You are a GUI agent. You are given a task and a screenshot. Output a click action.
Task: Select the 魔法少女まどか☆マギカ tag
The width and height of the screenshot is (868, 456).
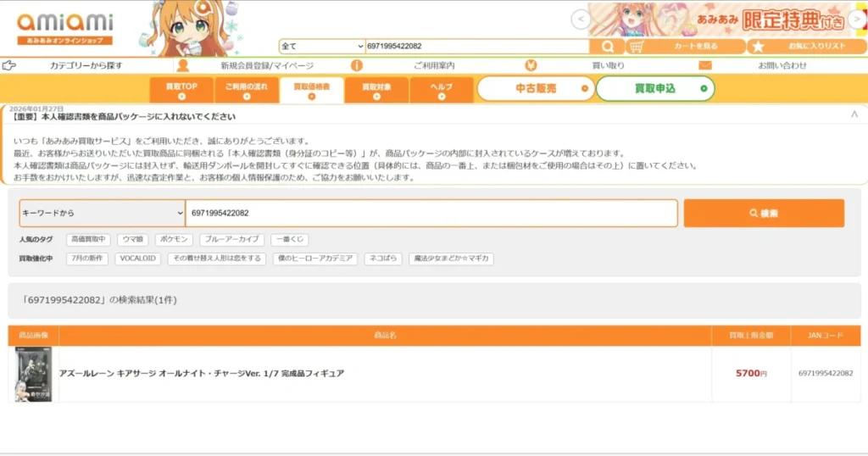451,259
